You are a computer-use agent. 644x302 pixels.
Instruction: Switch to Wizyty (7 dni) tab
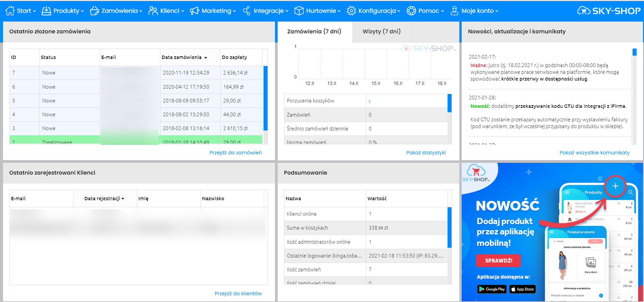pos(381,31)
